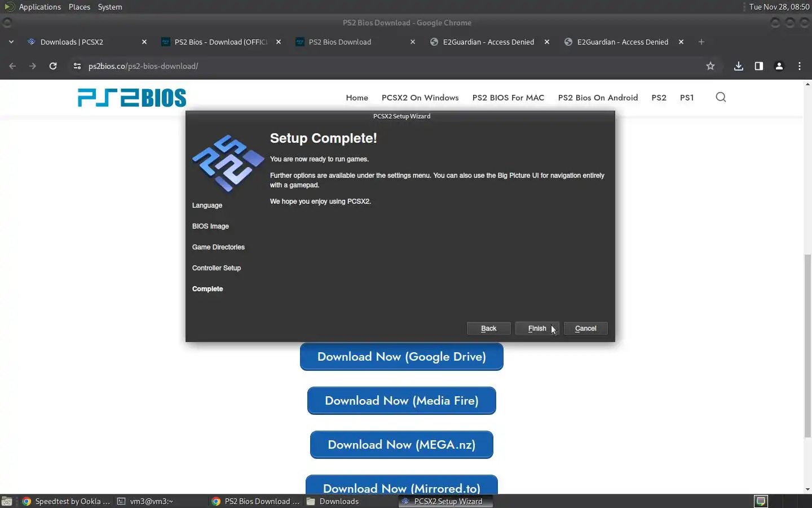812x508 pixels.
Task: Click Download Now (Mirrored.to) button
Action: 401,485
